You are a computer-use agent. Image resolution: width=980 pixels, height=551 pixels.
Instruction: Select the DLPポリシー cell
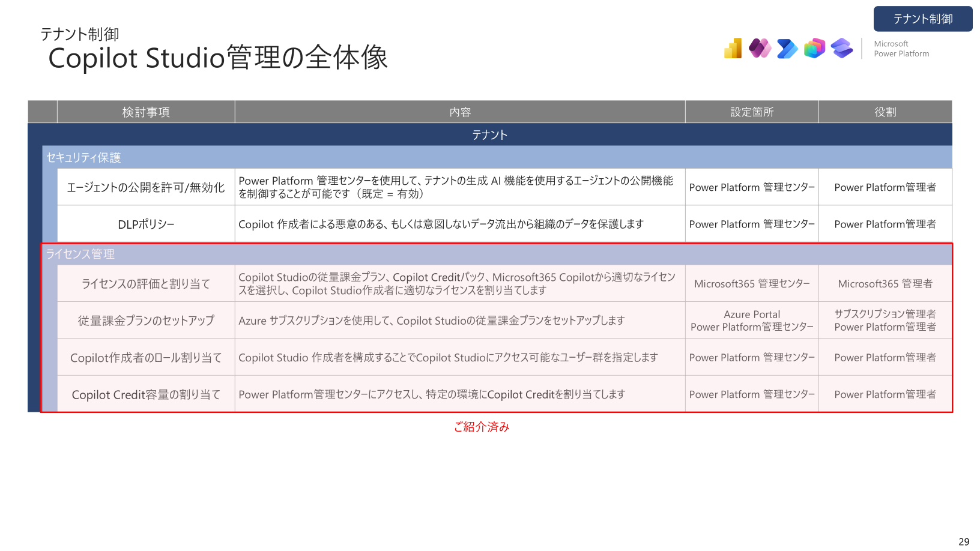[146, 224]
